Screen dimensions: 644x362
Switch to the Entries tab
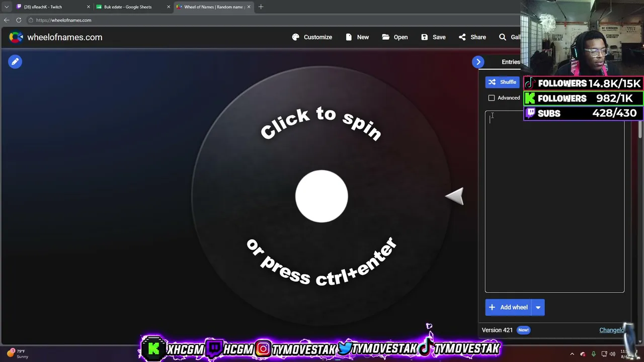click(511, 62)
